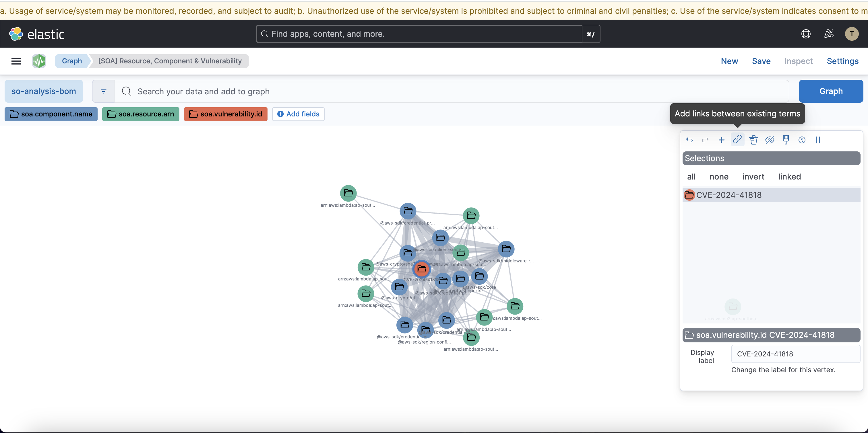
Task: Click the add links chain icon
Action: point(737,139)
